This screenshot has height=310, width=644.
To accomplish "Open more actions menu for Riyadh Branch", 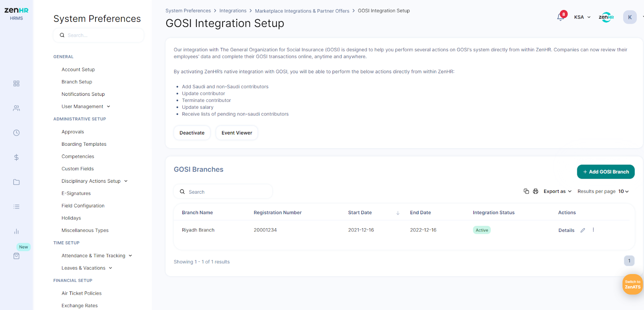I will click(593, 230).
